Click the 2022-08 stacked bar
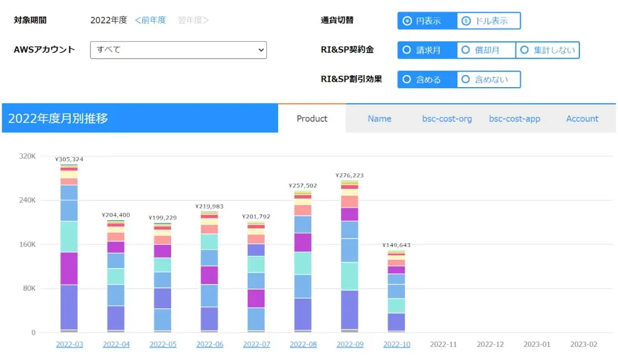 pos(303,261)
